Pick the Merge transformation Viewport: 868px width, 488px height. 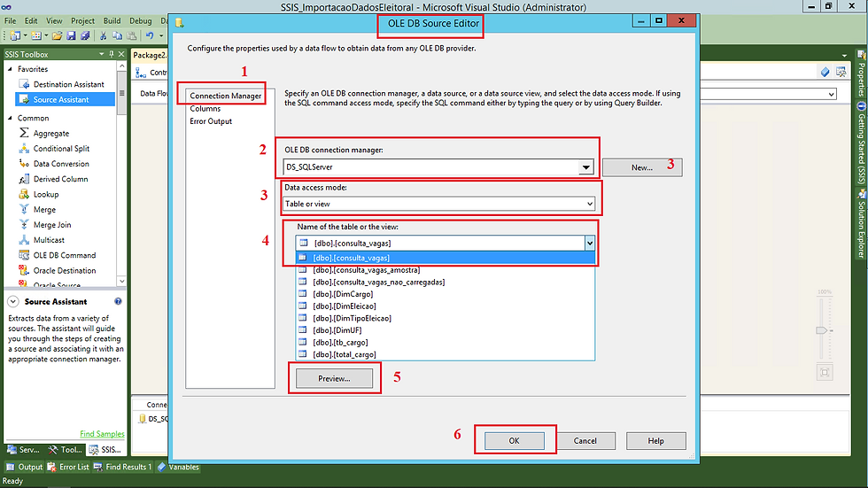point(44,210)
